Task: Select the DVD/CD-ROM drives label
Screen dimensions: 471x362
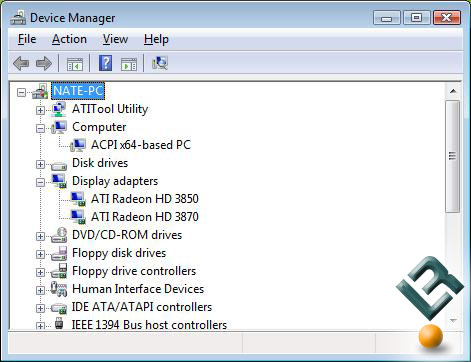Action: pos(127,235)
